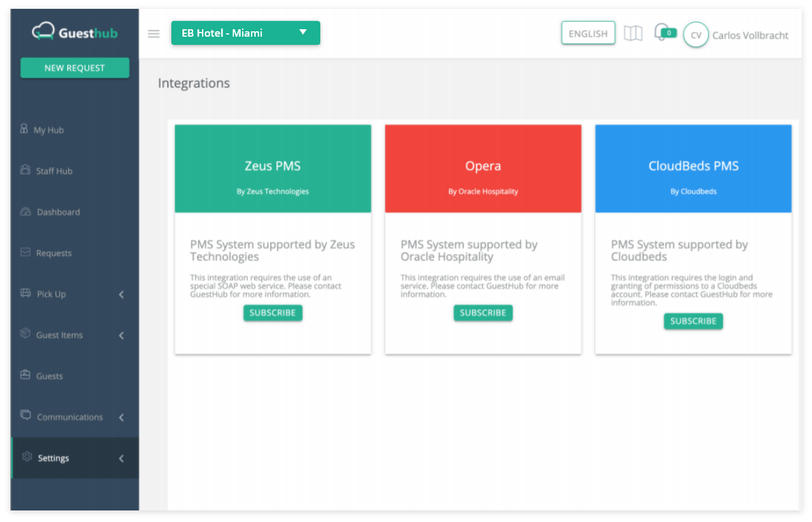The width and height of the screenshot is (812, 522).
Task: Click the NEW REQUEST button
Action: coord(75,68)
